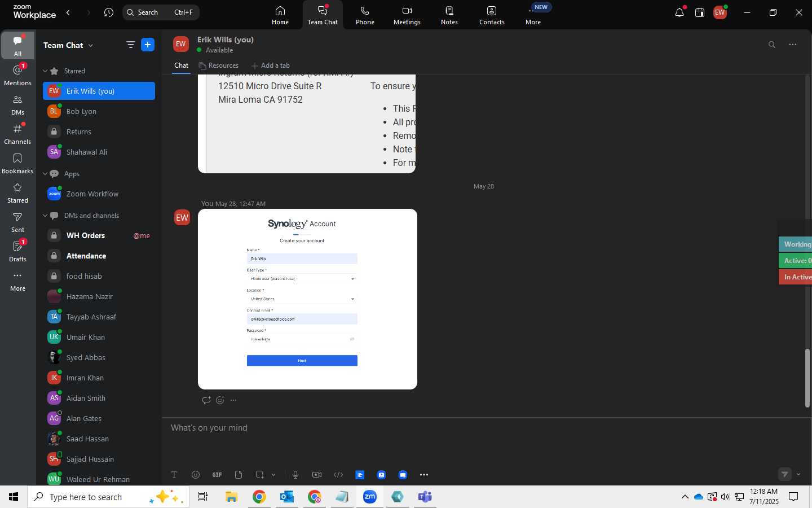
Task: Collapse DMs and channels section
Action: pos(45,216)
